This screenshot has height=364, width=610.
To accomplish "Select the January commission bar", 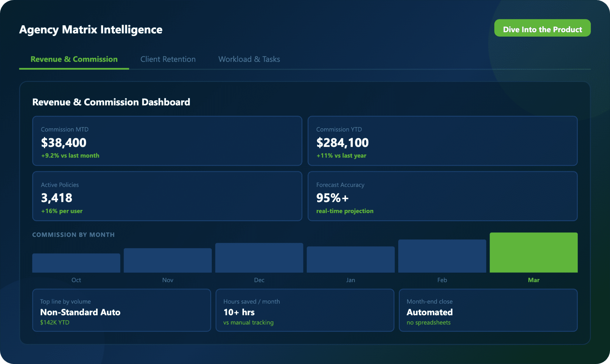I will (351, 260).
